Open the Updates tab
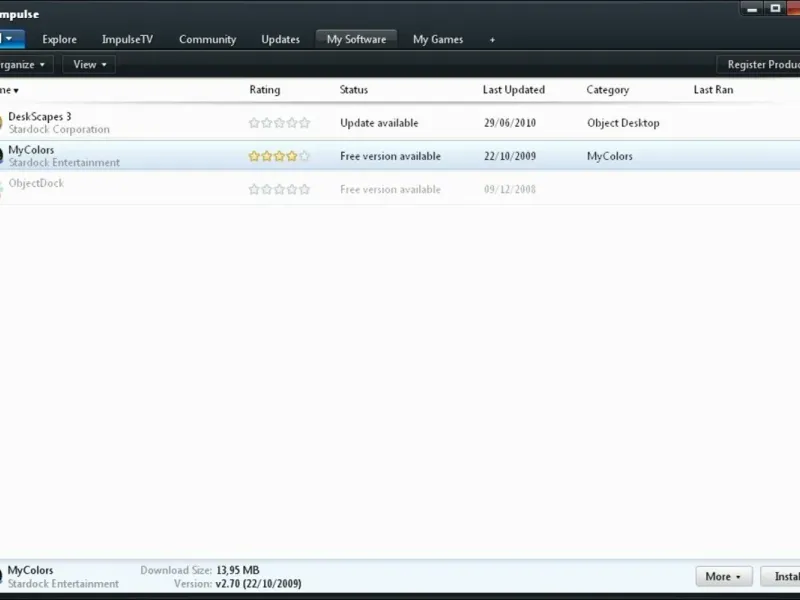The width and height of the screenshot is (800, 600). (280, 39)
